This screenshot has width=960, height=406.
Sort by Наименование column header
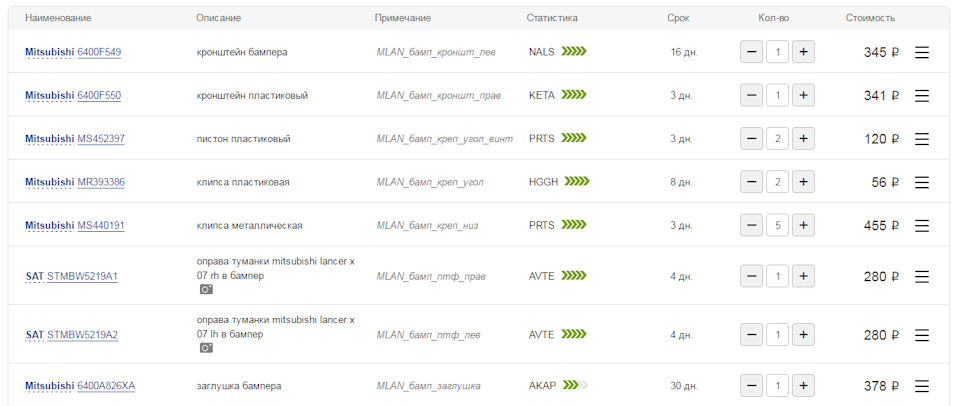click(x=58, y=18)
